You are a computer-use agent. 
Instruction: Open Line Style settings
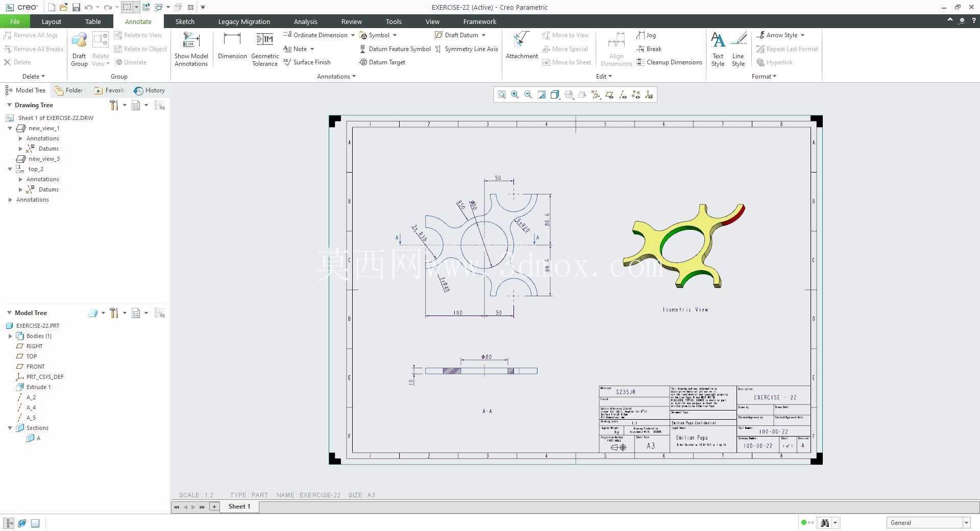738,49
